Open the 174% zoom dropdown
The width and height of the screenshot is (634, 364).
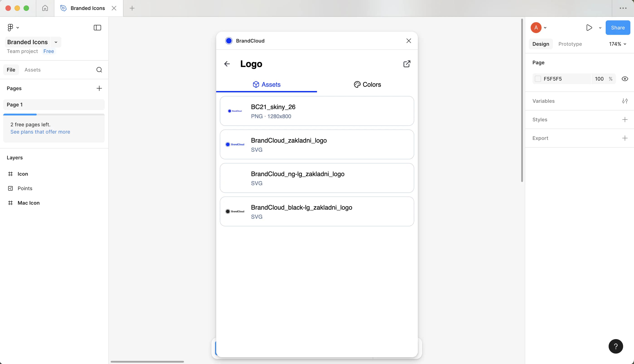click(617, 44)
